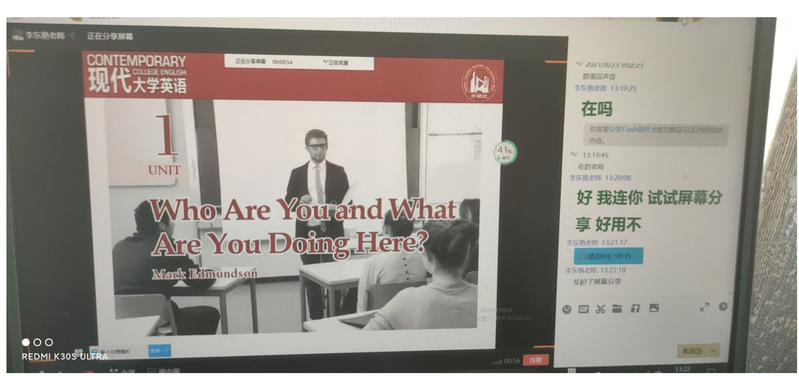The width and height of the screenshot is (799, 376).
Task: Click the 41% green circular indicator
Action: 505,152
